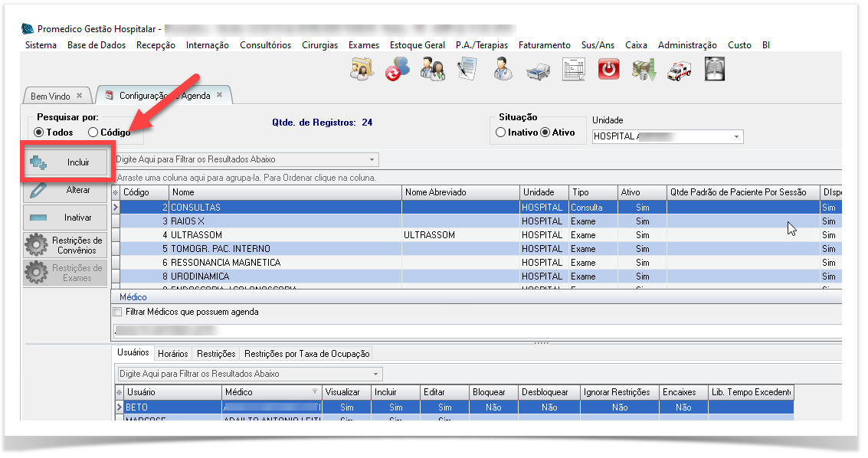Viewport: 868px width, 458px height.
Task: Click the money stack toolbar icon
Action: (644, 70)
